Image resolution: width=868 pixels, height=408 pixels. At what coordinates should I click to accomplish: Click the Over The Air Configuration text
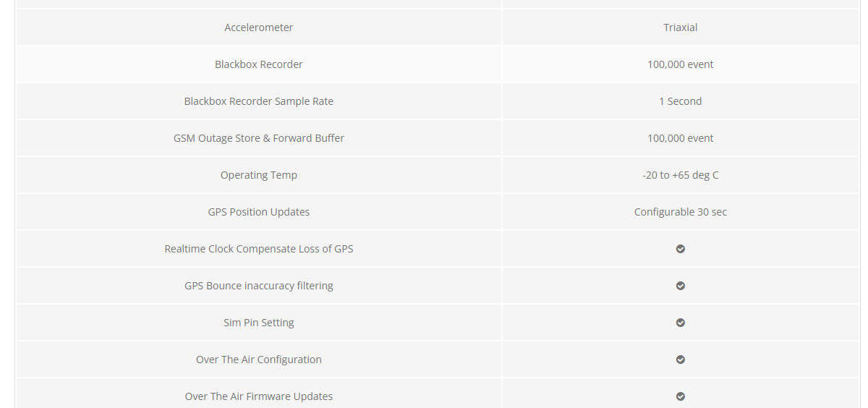[x=259, y=360]
